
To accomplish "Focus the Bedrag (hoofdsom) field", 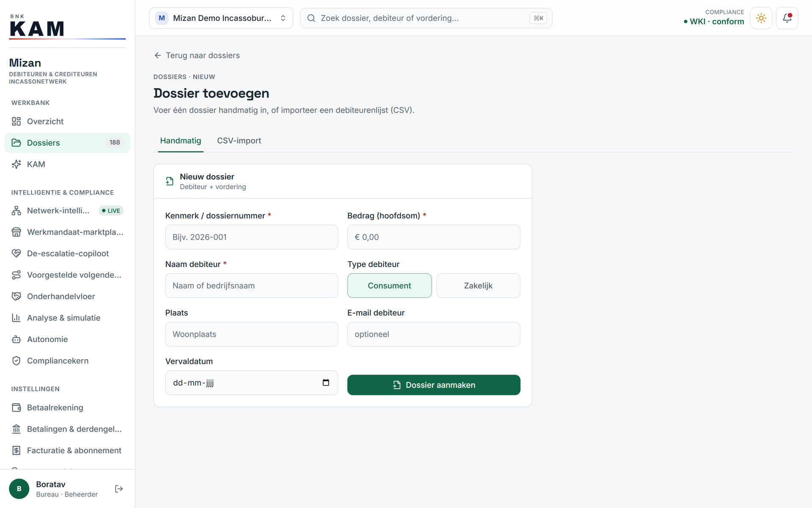I will pyautogui.click(x=434, y=237).
